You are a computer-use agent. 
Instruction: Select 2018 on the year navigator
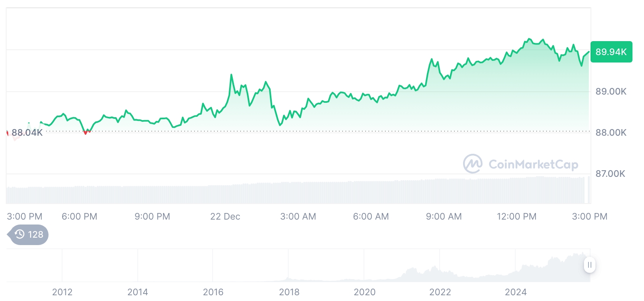289,292
